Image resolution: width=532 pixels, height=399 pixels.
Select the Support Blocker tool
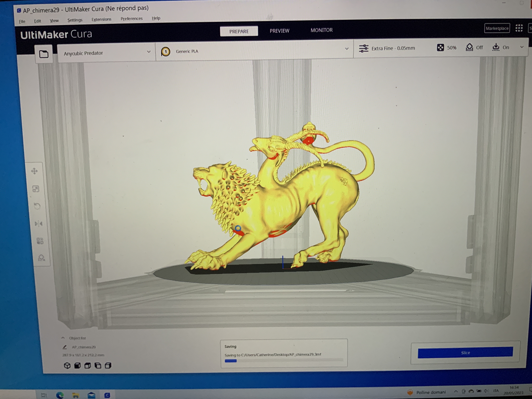pos(41,258)
